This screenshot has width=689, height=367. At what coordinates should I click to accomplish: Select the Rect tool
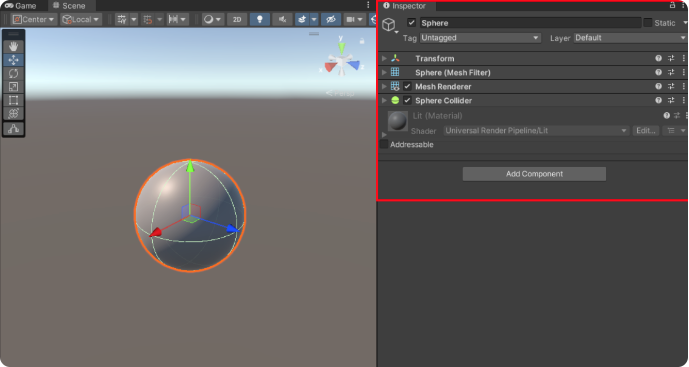click(13, 100)
